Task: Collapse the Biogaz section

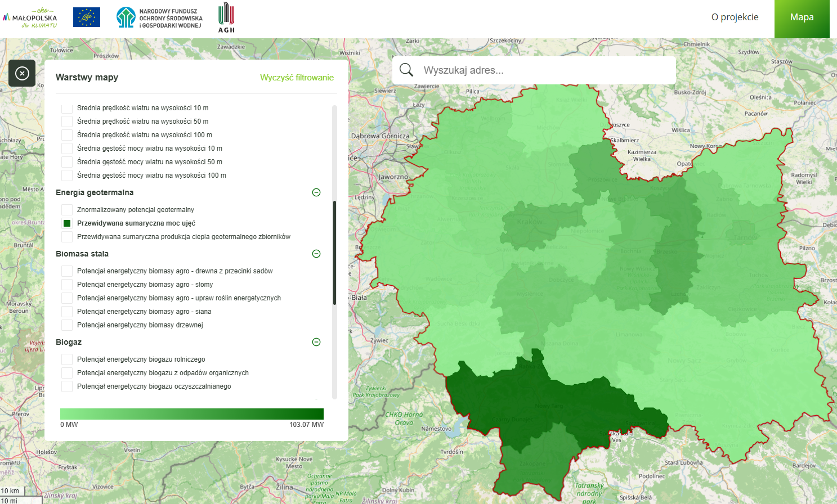Action: coord(316,342)
